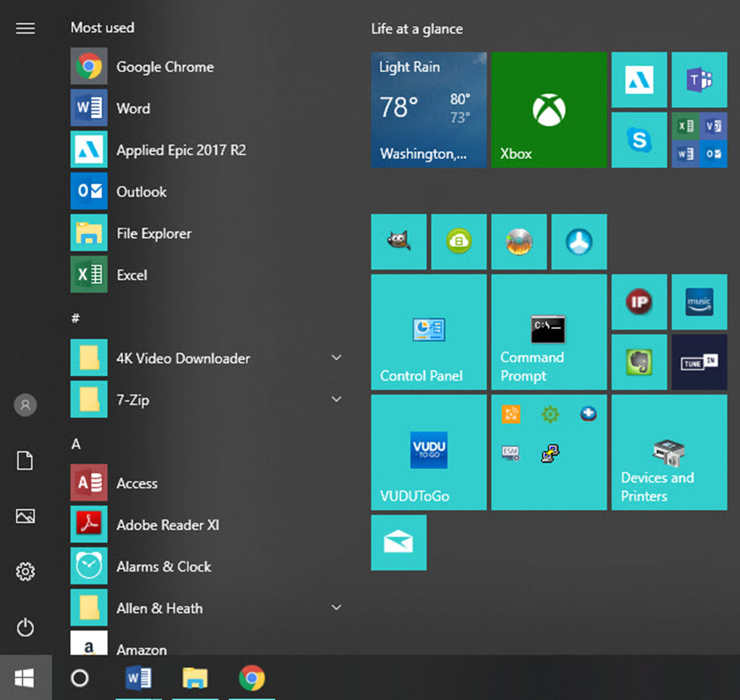
Task: Click the Power button in sidebar
Action: point(26,627)
